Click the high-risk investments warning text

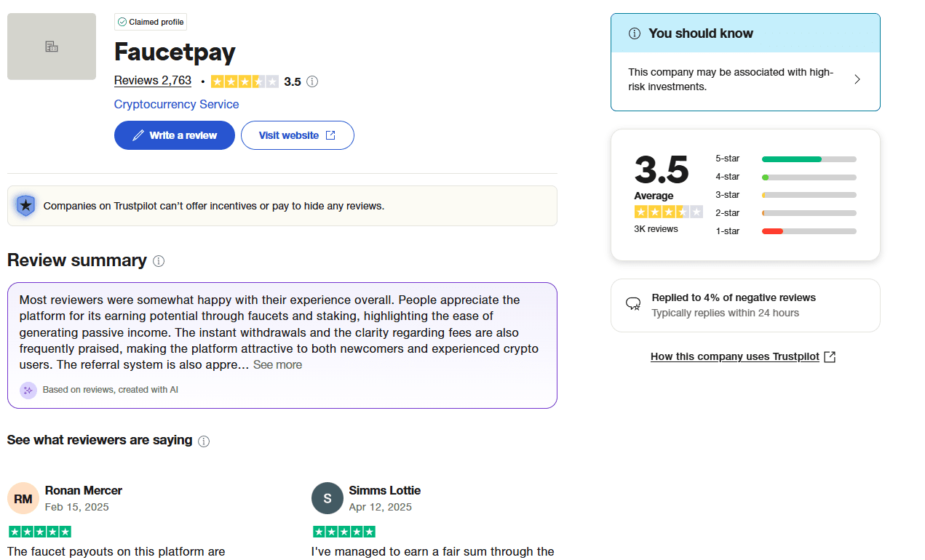[731, 79]
